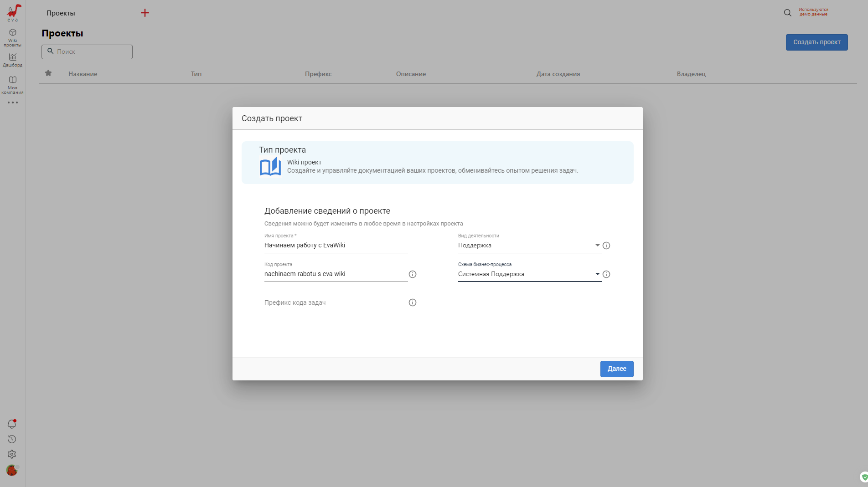Open settings gear icon in sidebar
Viewport: 868px width, 487px height.
pos(12,454)
